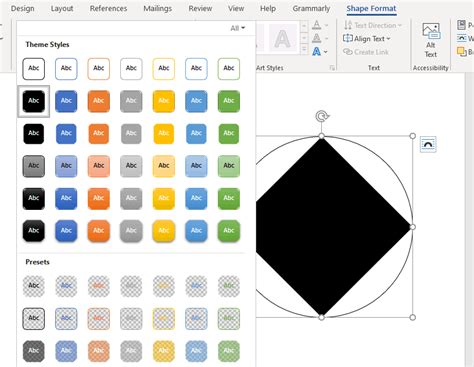Apply the white outline black border style

(34, 69)
